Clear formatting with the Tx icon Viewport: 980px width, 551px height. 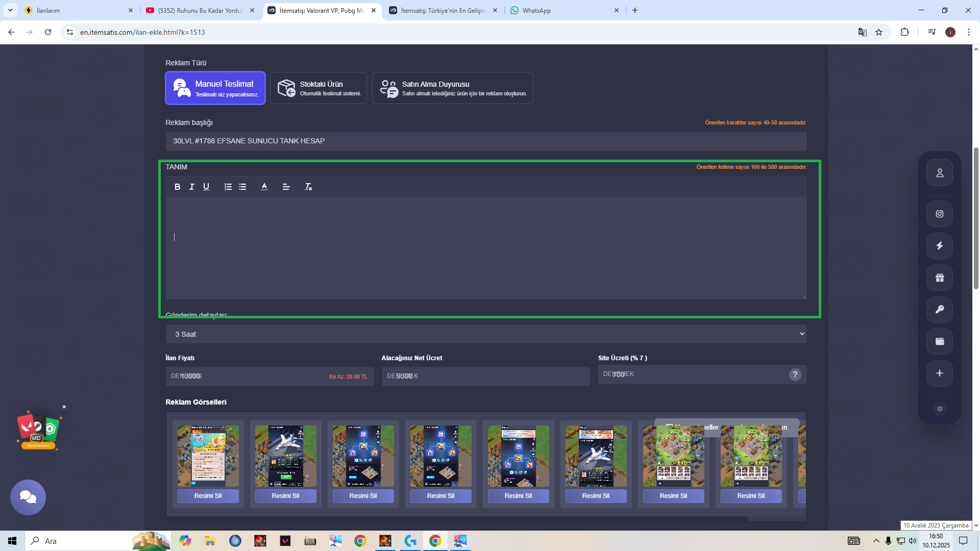point(308,187)
